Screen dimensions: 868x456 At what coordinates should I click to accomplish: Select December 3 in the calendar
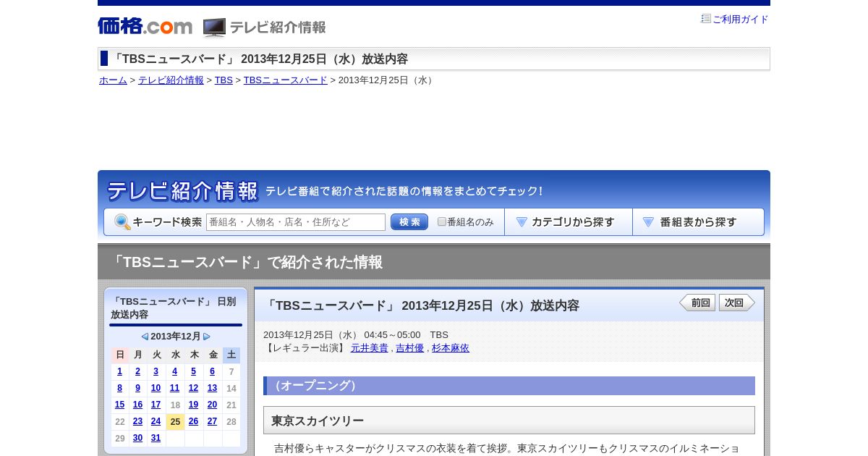[x=156, y=371]
